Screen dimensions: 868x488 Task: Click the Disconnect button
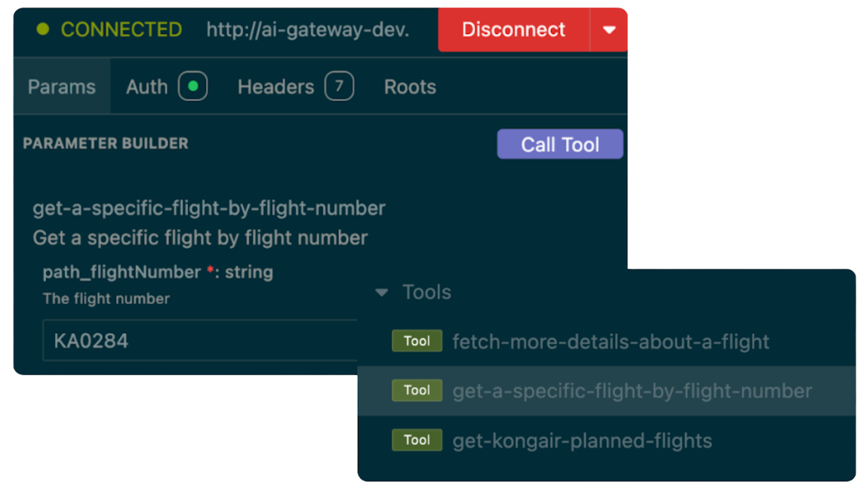pyautogui.click(x=512, y=30)
